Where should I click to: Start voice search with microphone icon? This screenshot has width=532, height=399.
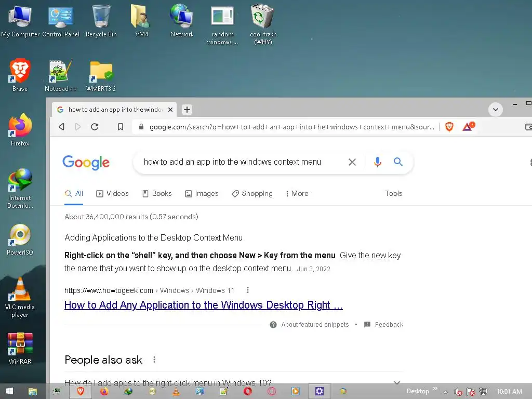click(x=378, y=162)
